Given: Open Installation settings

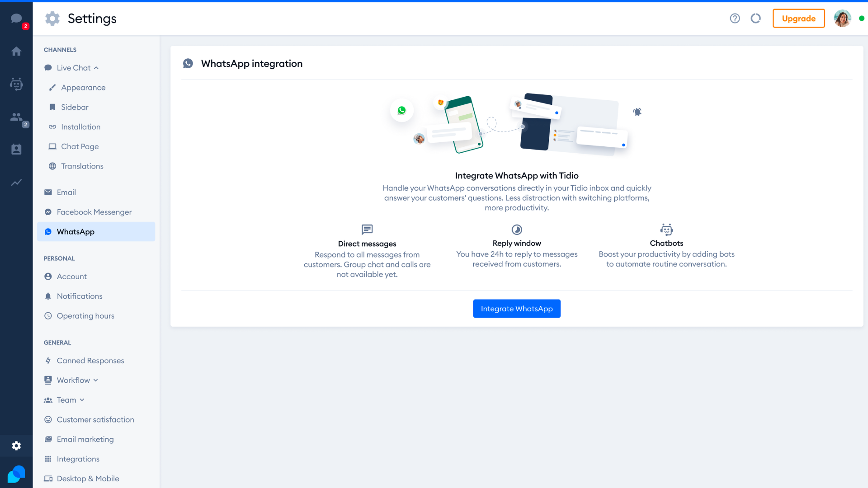Looking at the screenshot, I should (80, 127).
